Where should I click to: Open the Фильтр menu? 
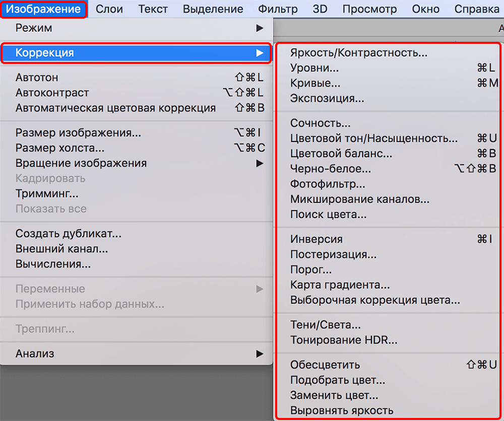click(x=278, y=9)
